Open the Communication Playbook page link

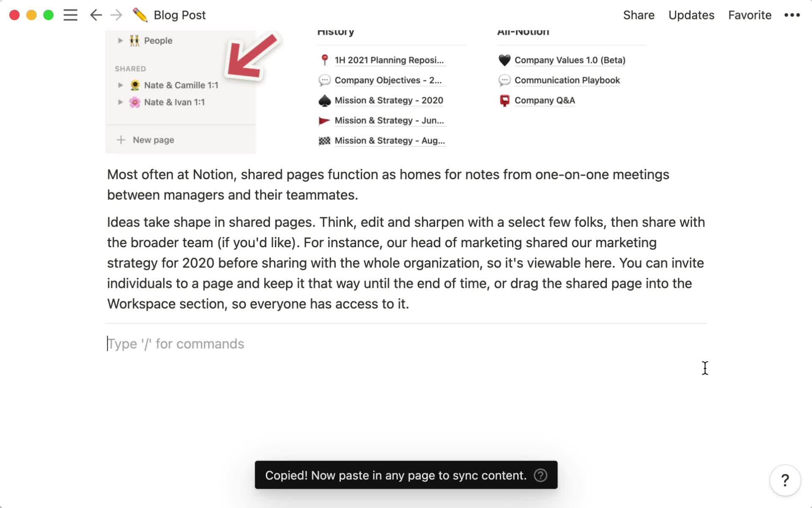[x=567, y=80]
